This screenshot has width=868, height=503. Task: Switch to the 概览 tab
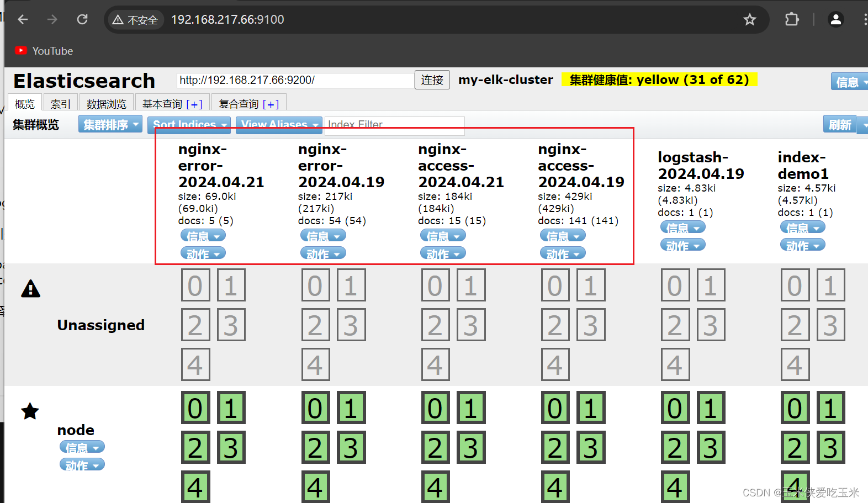pyautogui.click(x=24, y=103)
